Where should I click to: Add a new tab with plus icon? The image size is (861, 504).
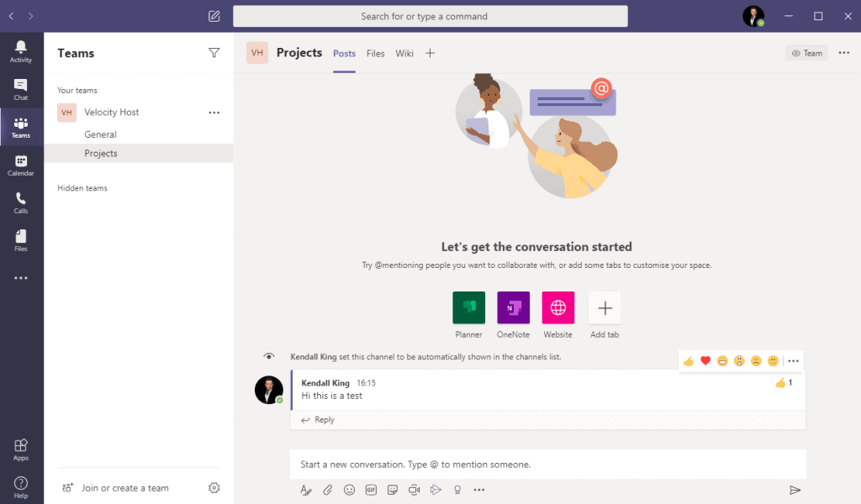point(430,53)
